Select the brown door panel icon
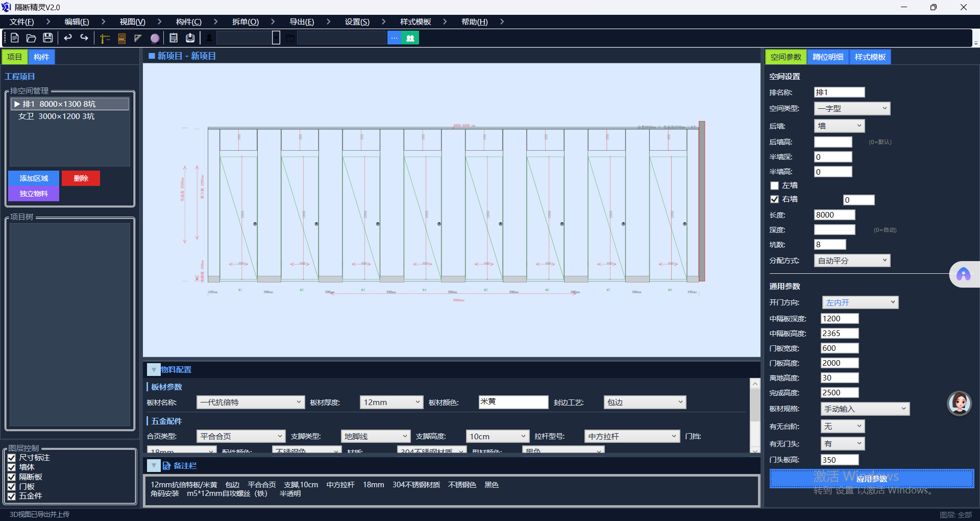980x521 pixels. [122, 38]
